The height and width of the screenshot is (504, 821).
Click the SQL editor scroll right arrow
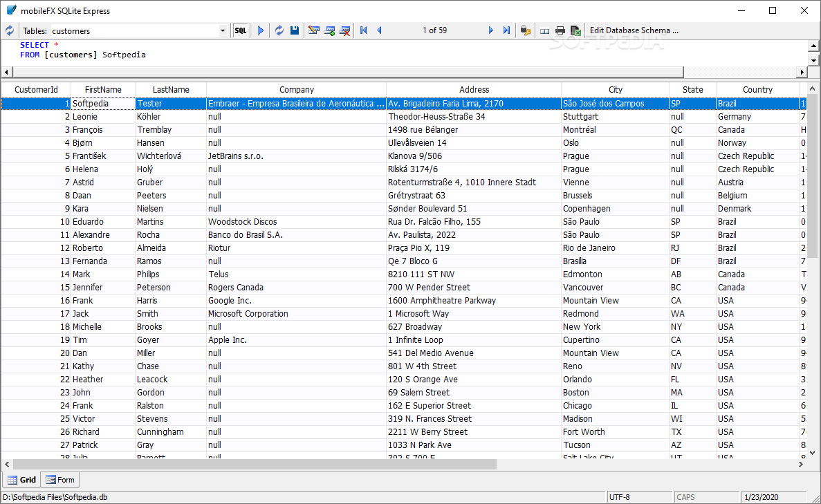[802, 72]
